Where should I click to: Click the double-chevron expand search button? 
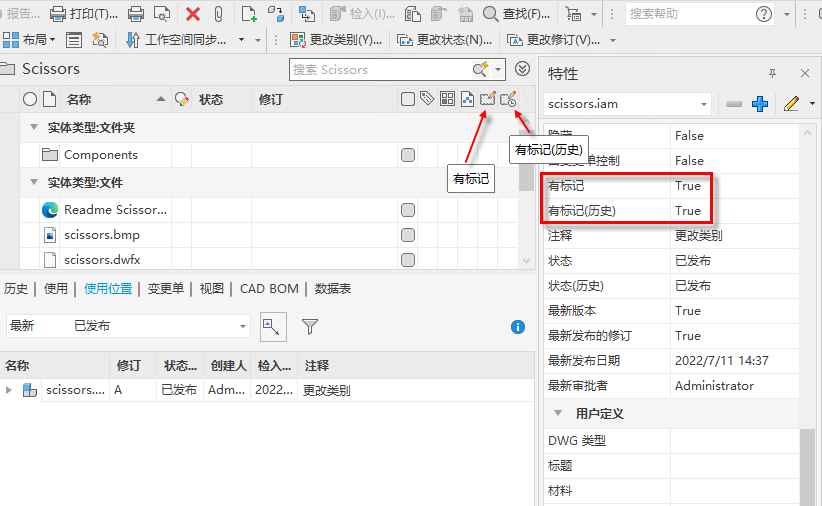pyautogui.click(x=522, y=69)
